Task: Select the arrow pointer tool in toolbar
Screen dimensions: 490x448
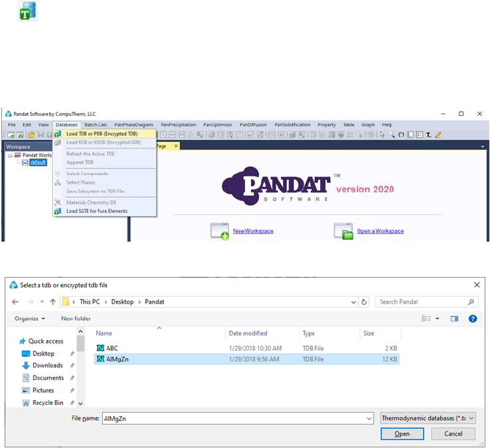Action: pos(382,134)
